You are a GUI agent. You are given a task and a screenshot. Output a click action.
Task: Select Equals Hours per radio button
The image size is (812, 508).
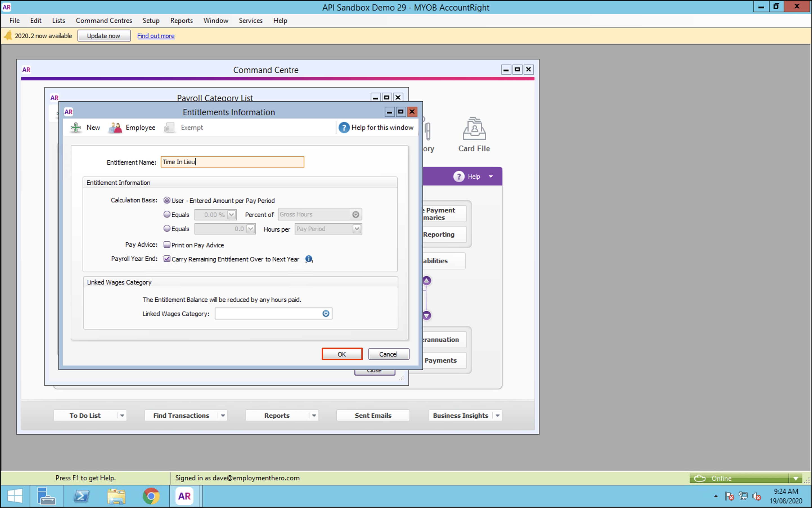(x=167, y=229)
